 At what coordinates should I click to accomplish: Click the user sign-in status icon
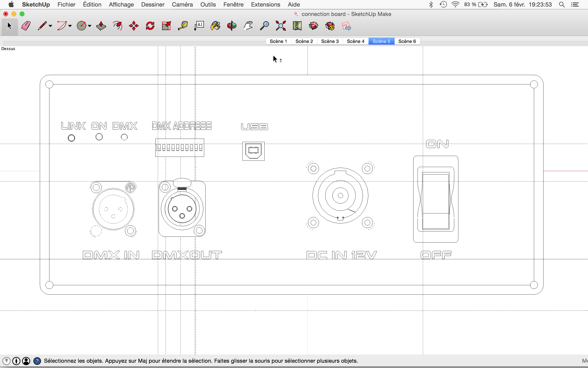(x=26, y=361)
